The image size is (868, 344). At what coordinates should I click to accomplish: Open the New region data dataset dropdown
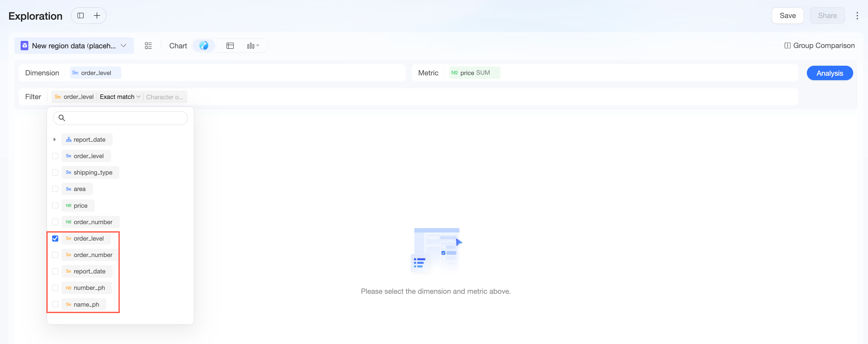coord(74,45)
